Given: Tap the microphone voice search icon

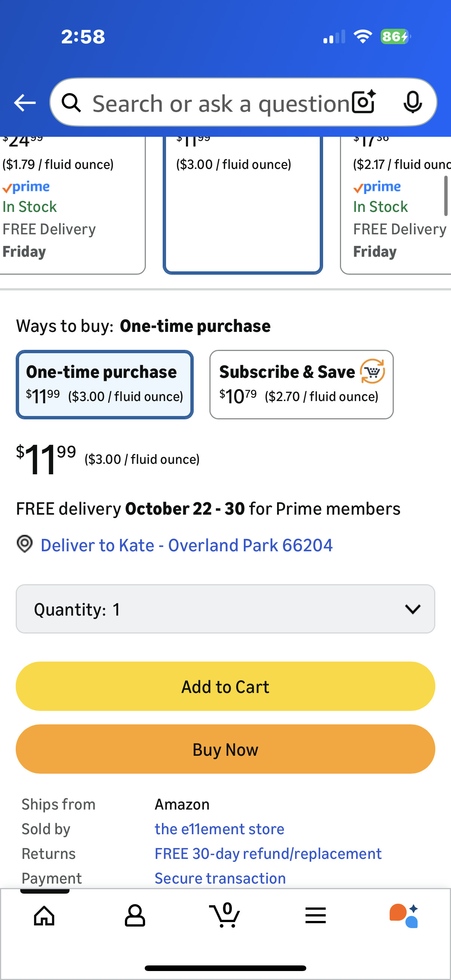Looking at the screenshot, I should (412, 102).
